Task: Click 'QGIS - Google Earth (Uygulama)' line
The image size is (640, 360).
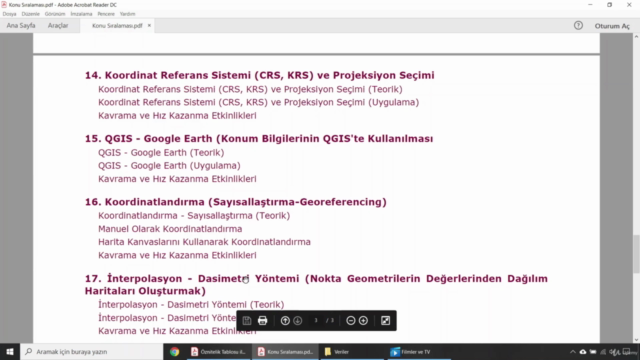Action: pyautogui.click(x=169, y=165)
